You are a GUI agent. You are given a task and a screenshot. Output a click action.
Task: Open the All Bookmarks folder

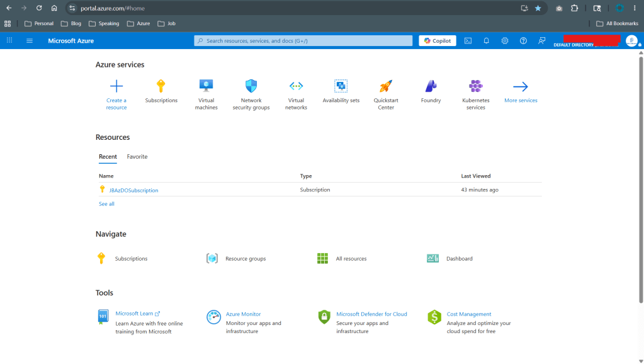click(618, 23)
